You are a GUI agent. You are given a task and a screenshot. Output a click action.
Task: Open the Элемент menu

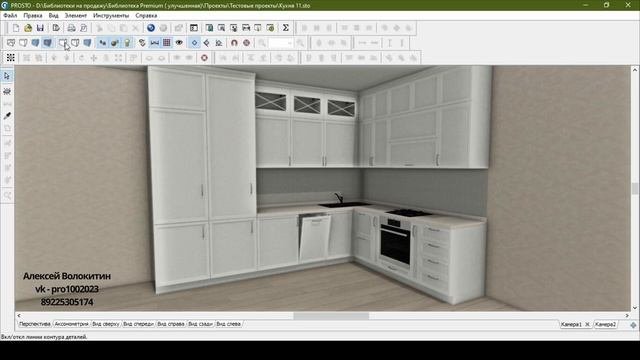[76, 16]
